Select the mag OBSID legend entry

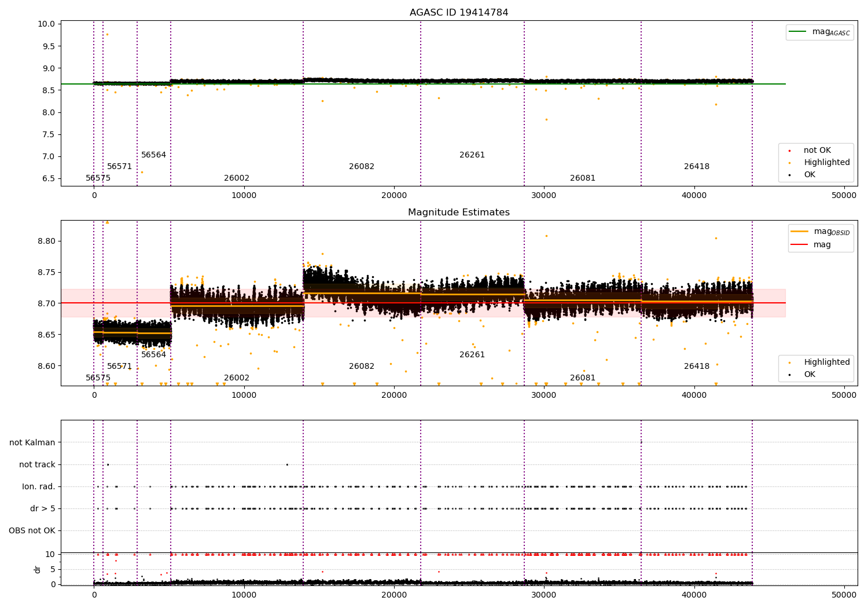click(x=821, y=232)
